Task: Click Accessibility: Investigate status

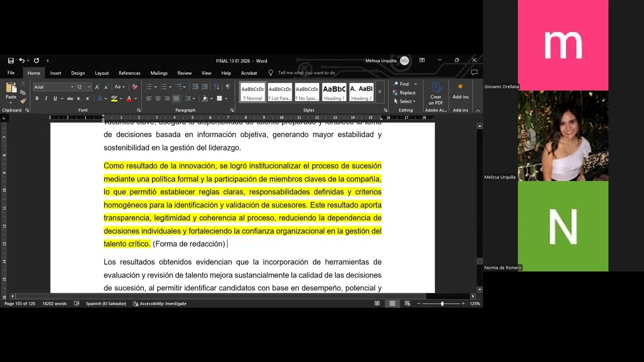Action: (x=159, y=304)
